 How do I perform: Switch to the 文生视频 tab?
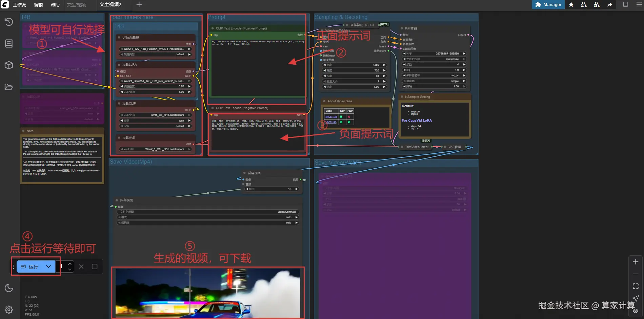coord(76,5)
